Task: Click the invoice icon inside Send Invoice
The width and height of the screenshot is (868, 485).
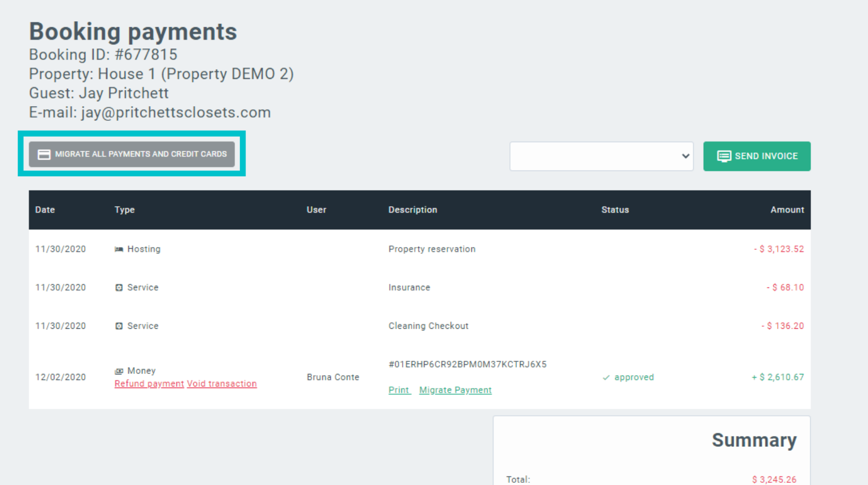Action: click(x=723, y=156)
